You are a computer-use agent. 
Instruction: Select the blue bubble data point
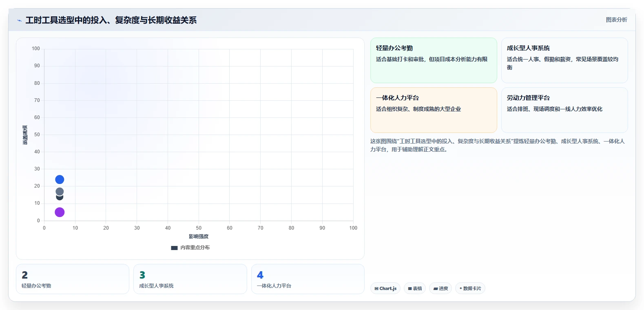60,179
